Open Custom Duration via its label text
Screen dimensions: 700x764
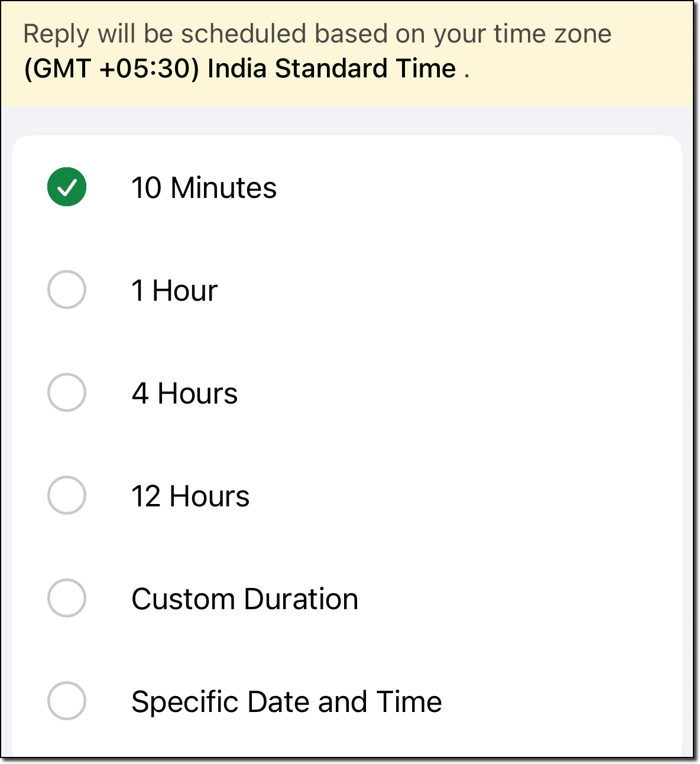[x=245, y=599]
